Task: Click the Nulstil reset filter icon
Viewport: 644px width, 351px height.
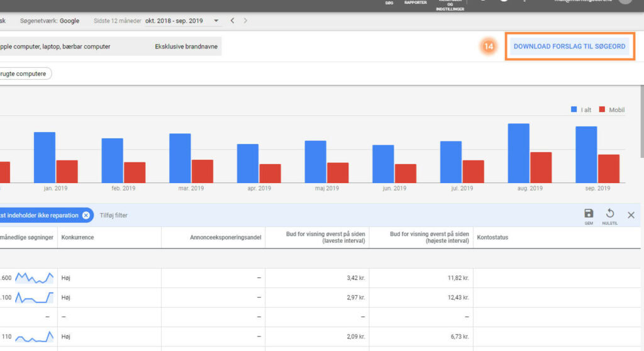Action: 609,214
